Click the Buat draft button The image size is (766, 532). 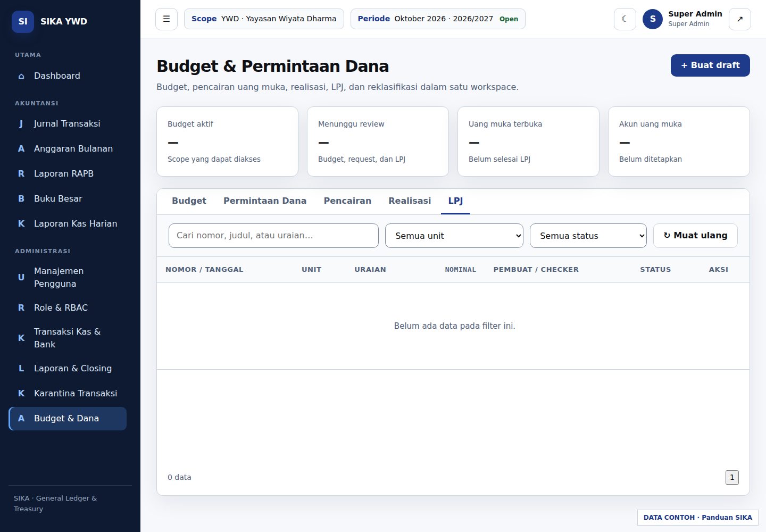tap(710, 65)
